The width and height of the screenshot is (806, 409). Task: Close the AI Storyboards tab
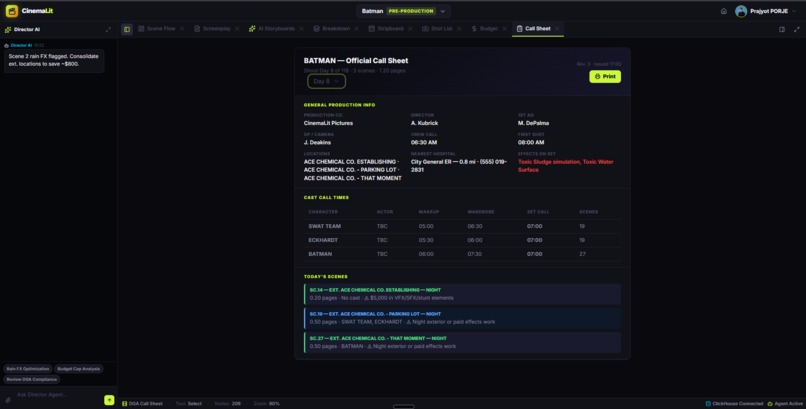pyautogui.click(x=301, y=29)
